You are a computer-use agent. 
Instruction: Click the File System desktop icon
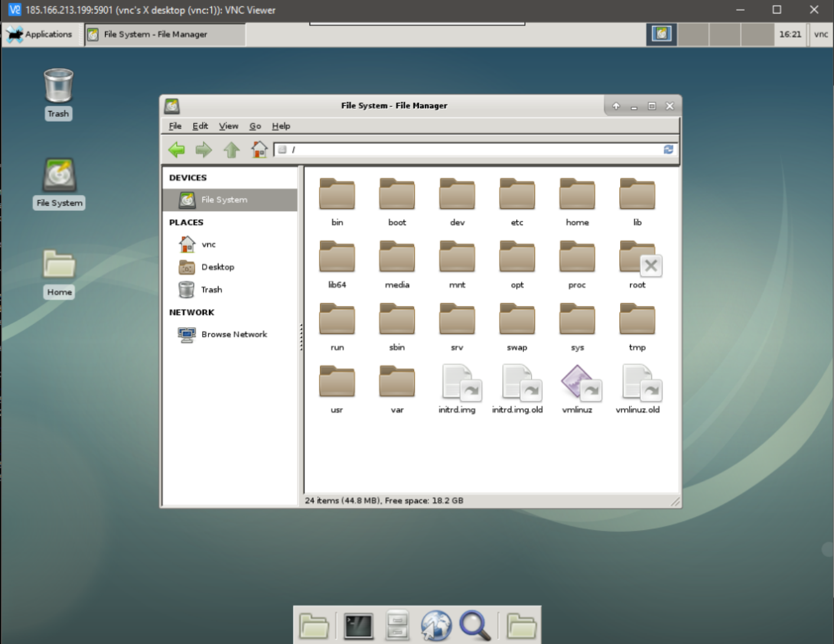pyautogui.click(x=59, y=184)
